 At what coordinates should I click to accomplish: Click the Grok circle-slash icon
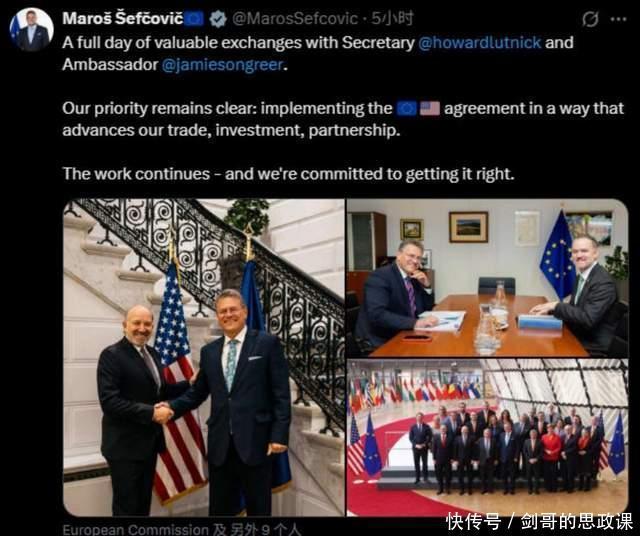click(590, 19)
